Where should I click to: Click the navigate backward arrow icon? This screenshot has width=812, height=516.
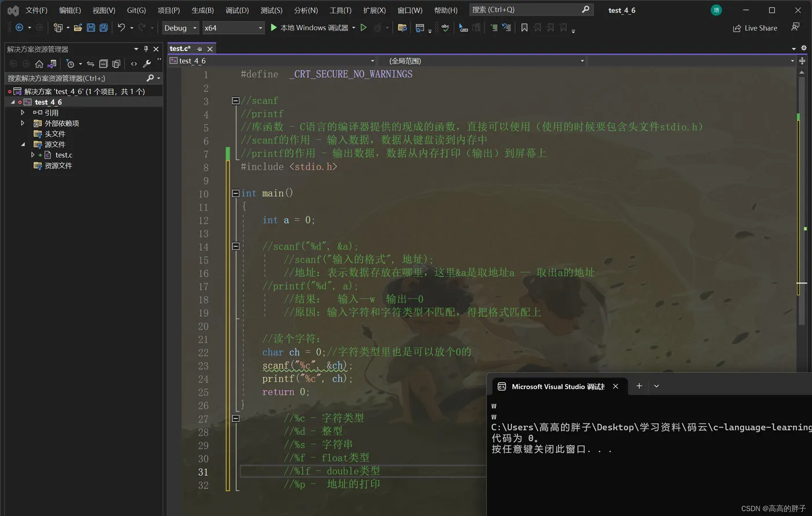(x=20, y=27)
